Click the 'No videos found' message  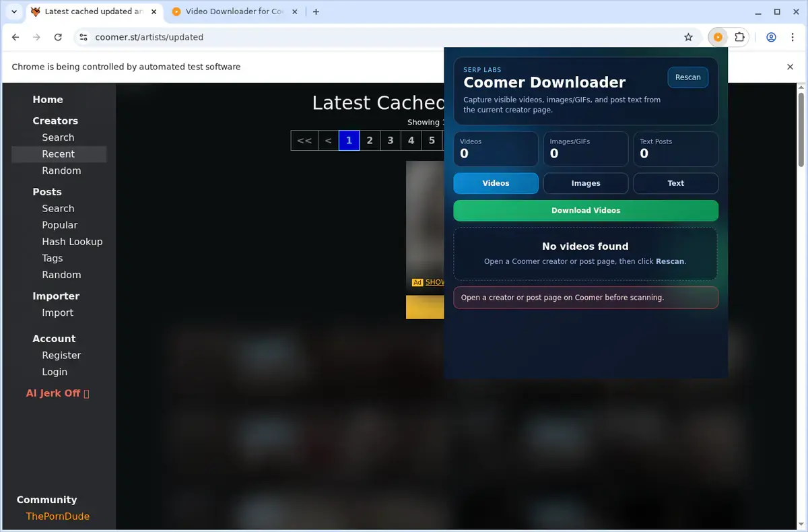point(585,246)
